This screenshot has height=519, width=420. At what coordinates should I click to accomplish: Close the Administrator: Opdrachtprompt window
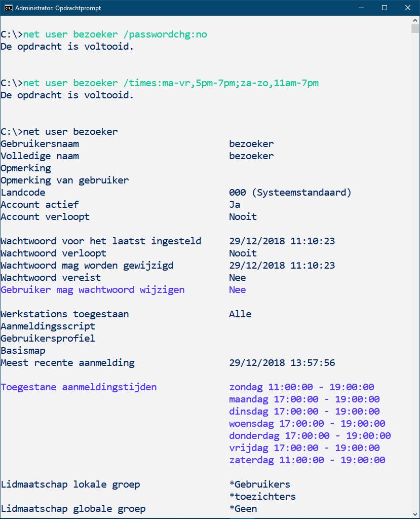[407, 8]
